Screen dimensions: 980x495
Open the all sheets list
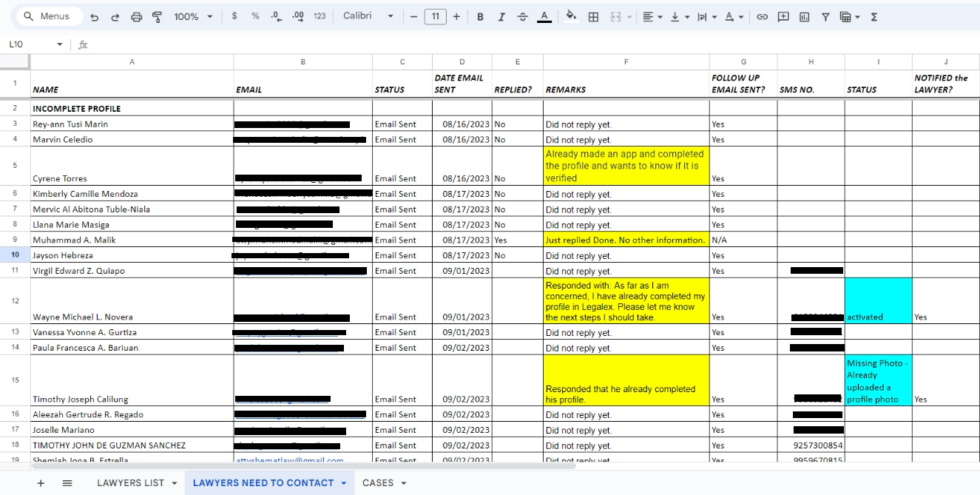(67, 483)
